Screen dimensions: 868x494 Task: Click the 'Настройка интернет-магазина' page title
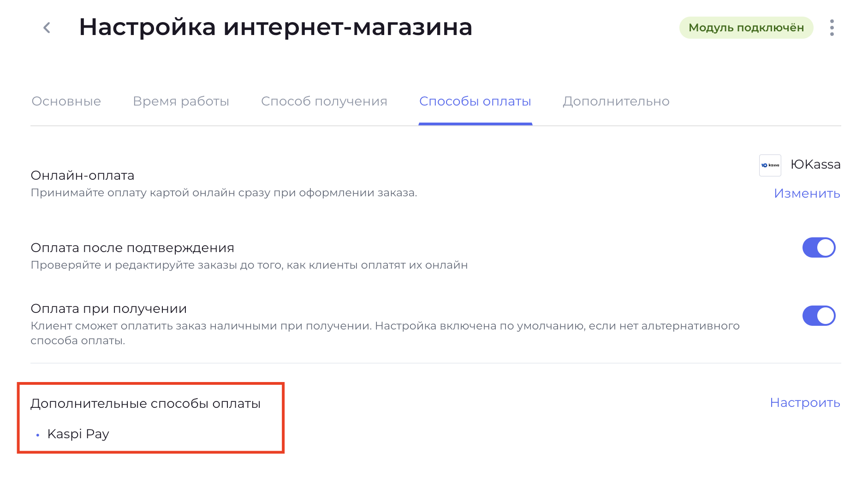tap(275, 27)
